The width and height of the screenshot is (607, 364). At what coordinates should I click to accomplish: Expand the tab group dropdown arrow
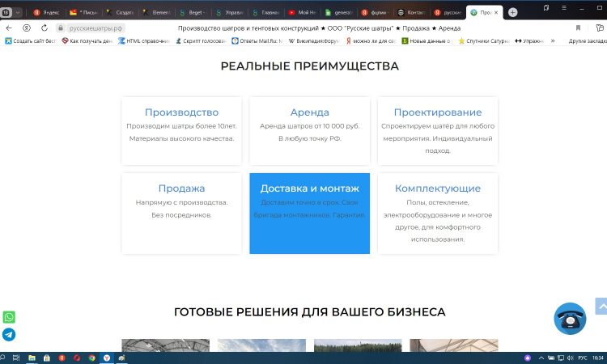18,12
